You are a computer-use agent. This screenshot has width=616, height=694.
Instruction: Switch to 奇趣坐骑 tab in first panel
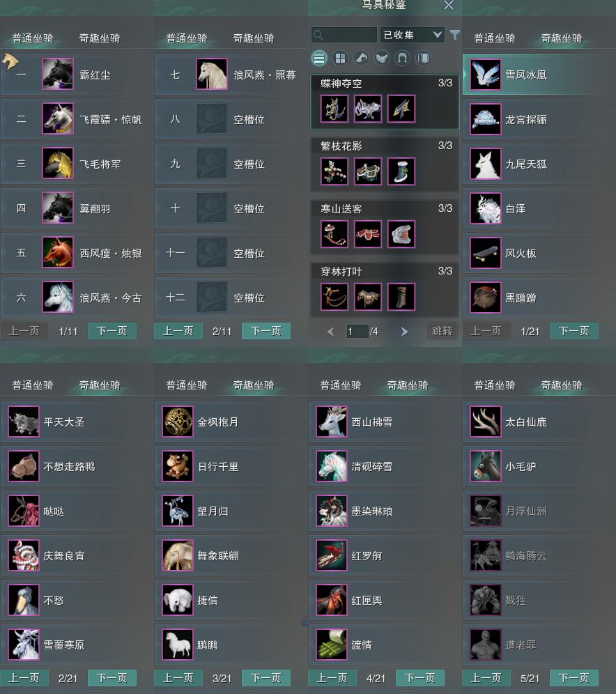point(100,38)
